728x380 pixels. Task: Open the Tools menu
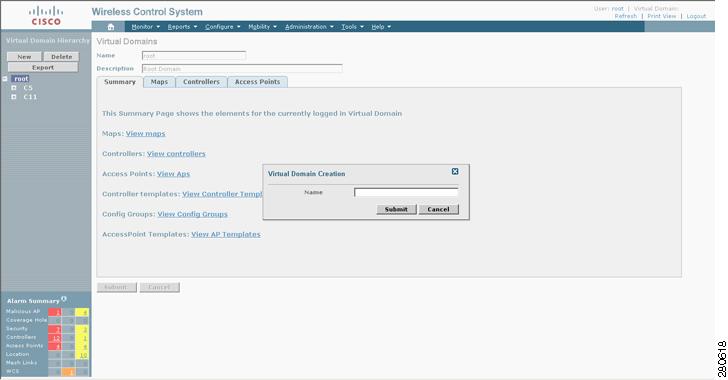pos(352,27)
